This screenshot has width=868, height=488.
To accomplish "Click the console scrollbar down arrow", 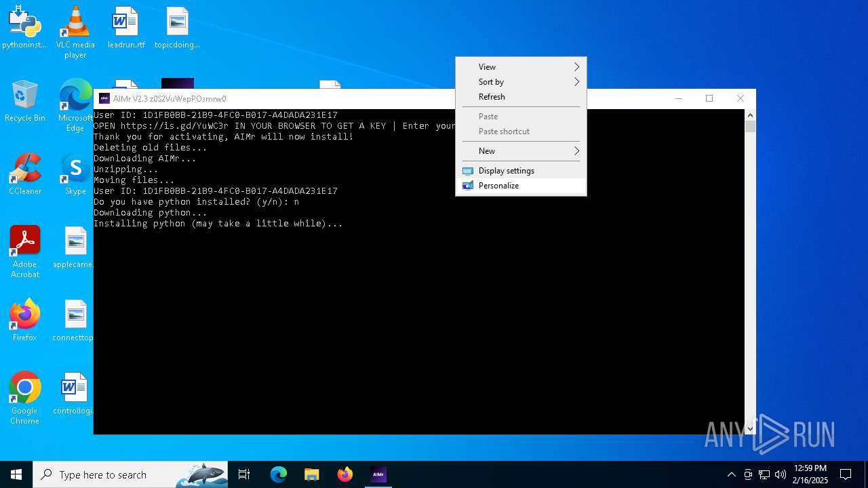I will pyautogui.click(x=750, y=428).
